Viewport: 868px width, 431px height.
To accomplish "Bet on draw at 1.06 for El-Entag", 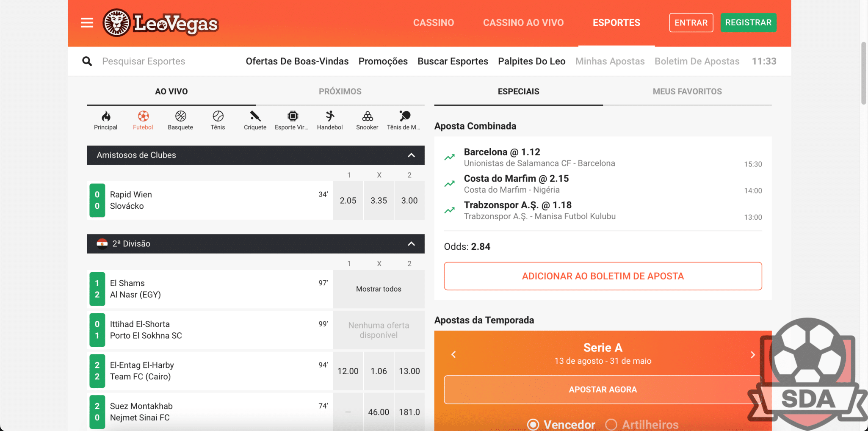I will point(379,371).
